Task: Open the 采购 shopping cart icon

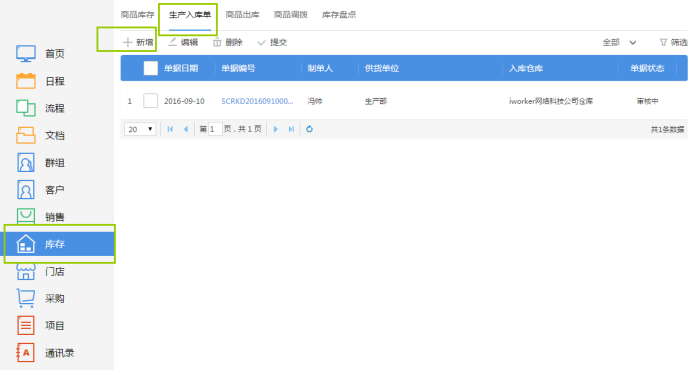Action: tap(26, 298)
